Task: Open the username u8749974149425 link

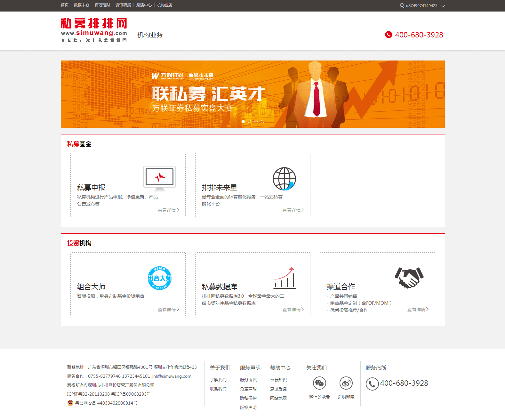Action: pyautogui.click(x=422, y=6)
